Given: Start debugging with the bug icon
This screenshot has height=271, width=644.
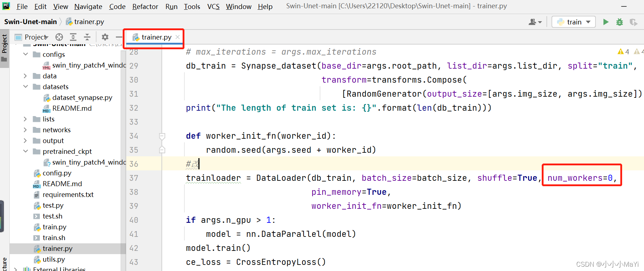Looking at the screenshot, I should pyautogui.click(x=620, y=22).
